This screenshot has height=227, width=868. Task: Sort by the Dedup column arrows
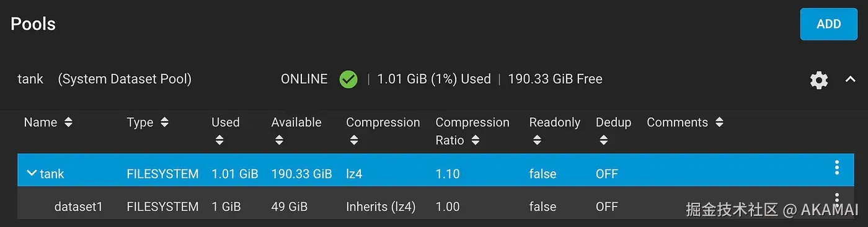603,141
